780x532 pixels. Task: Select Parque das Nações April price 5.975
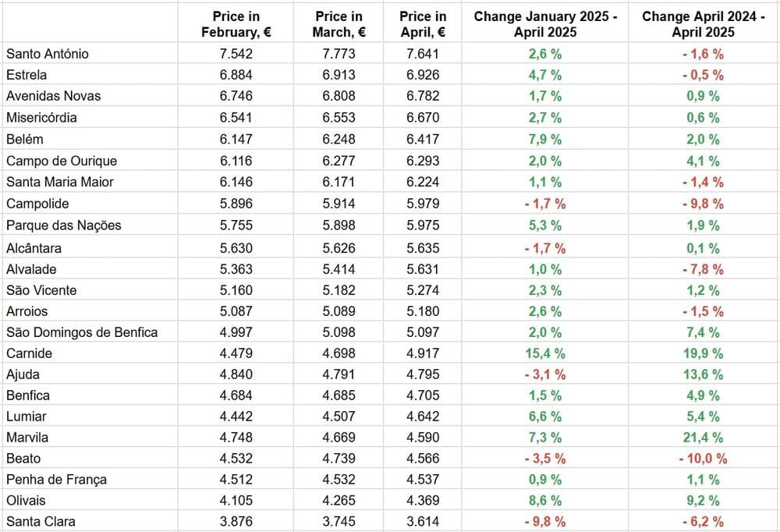[x=422, y=225]
